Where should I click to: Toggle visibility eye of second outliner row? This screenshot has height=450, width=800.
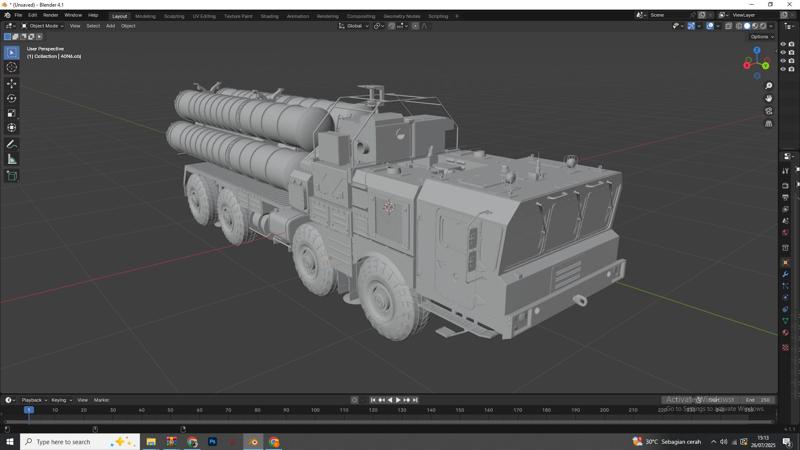point(783,53)
